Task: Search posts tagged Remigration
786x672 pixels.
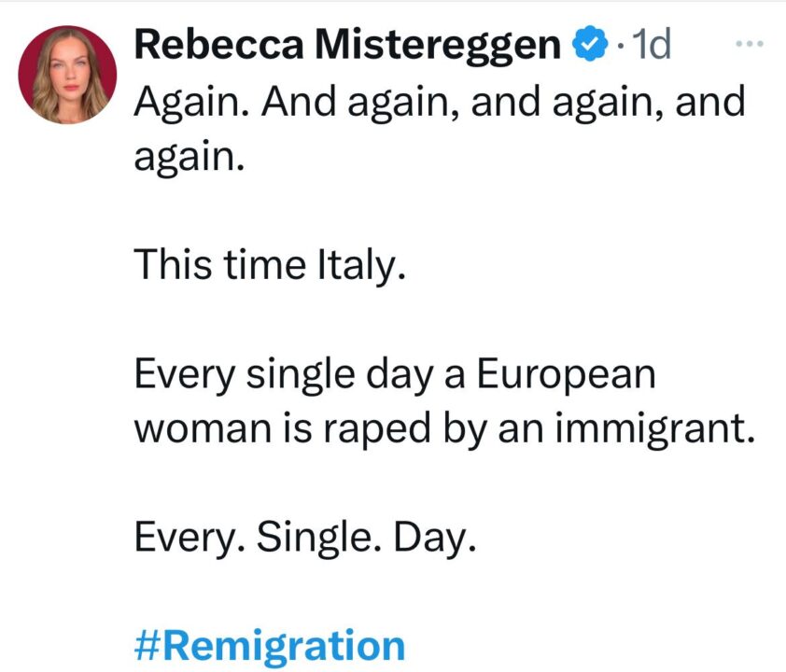Action: [271, 645]
